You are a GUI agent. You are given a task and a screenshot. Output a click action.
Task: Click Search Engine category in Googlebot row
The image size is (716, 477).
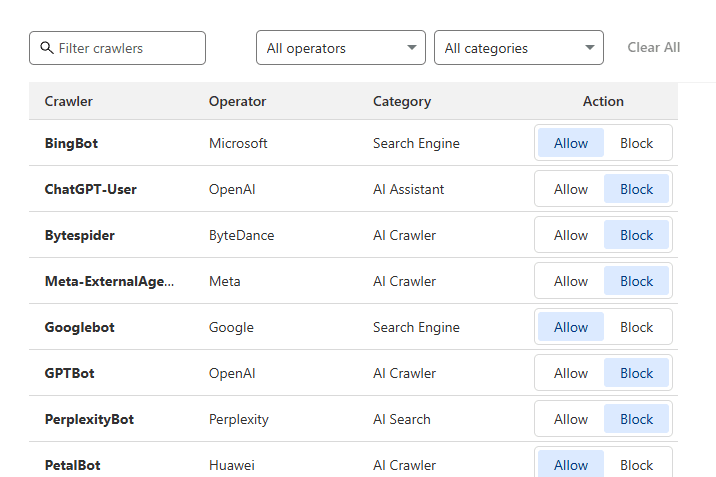pos(416,327)
